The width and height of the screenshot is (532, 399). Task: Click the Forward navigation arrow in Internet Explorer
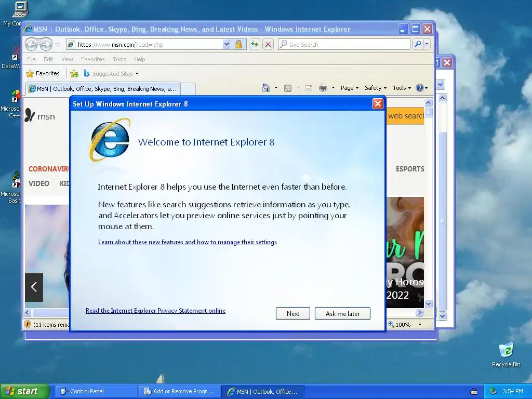46,44
